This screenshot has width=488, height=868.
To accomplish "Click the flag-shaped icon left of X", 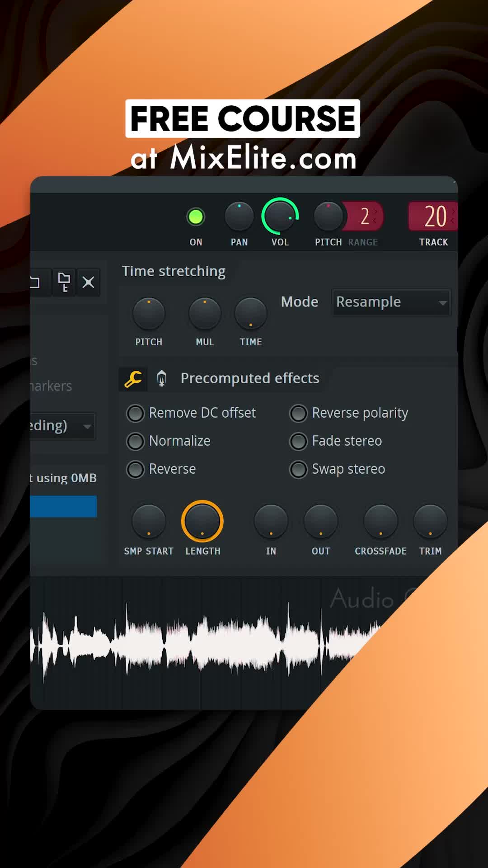I will (x=64, y=282).
